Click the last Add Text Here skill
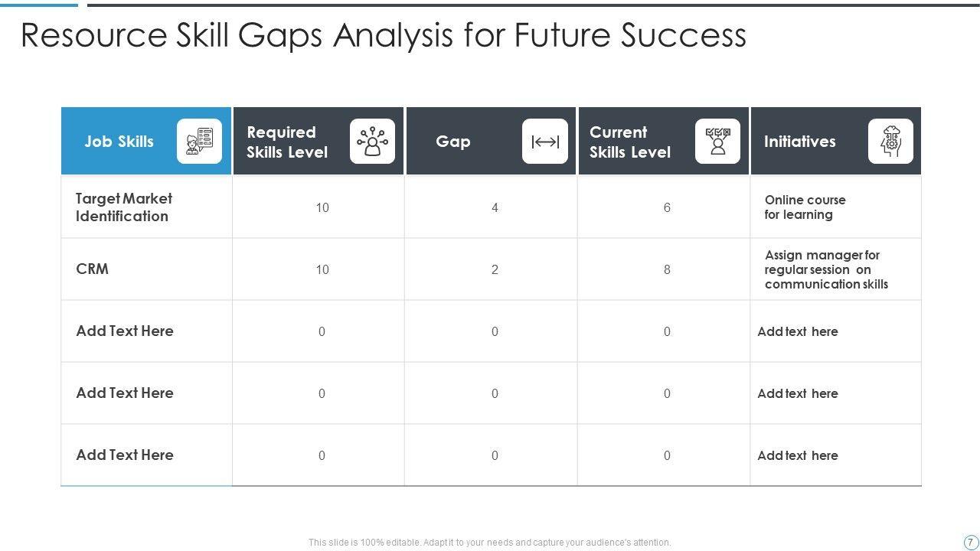Screen dimensions: 980x551 [125, 455]
